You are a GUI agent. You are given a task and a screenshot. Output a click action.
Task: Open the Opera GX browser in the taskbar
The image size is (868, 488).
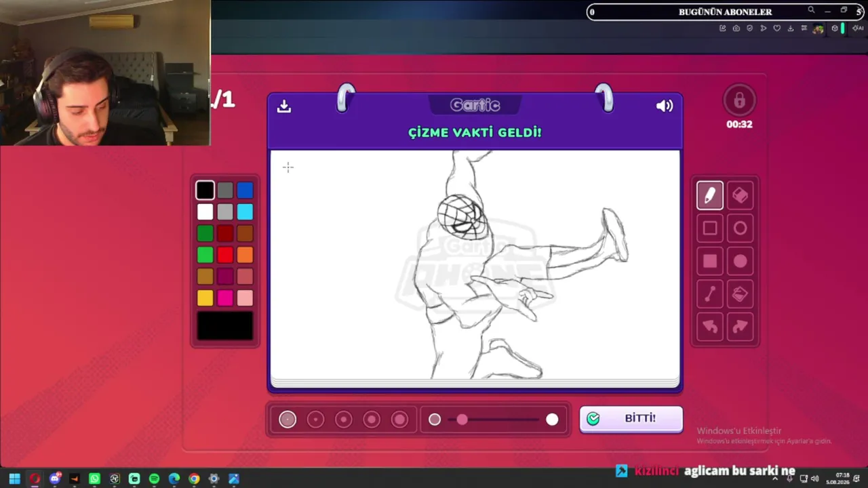point(35,479)
